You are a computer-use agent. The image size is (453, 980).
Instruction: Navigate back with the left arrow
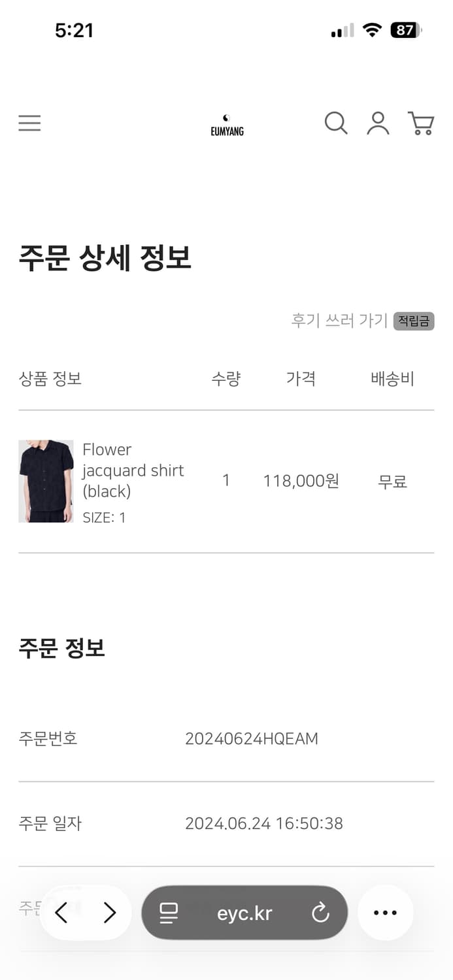[62, 913]
